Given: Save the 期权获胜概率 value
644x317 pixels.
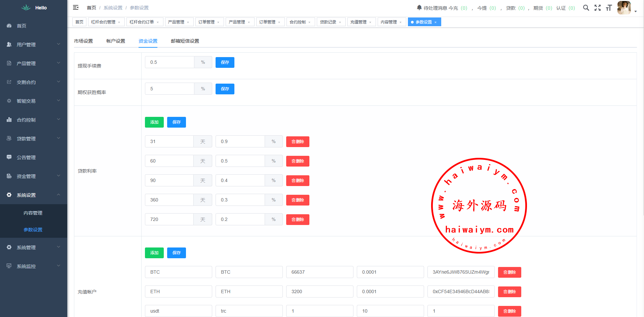Looking at the screenshot, I should (x=225, y=89).
